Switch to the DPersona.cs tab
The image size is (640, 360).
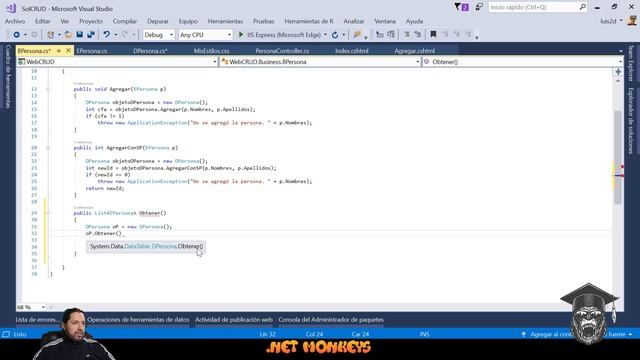coord(150,51)
